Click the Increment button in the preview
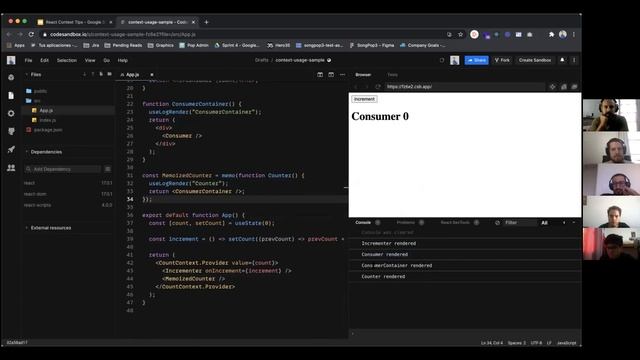 [364, 99]
